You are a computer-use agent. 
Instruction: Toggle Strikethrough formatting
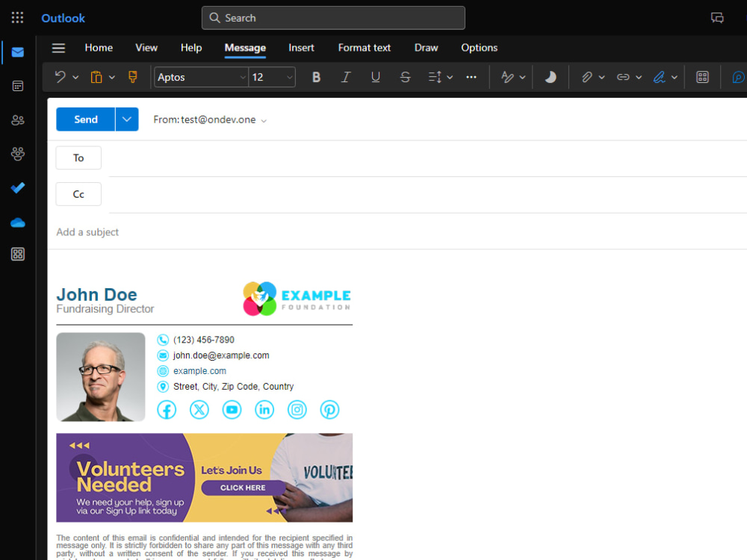coord(405,77)
